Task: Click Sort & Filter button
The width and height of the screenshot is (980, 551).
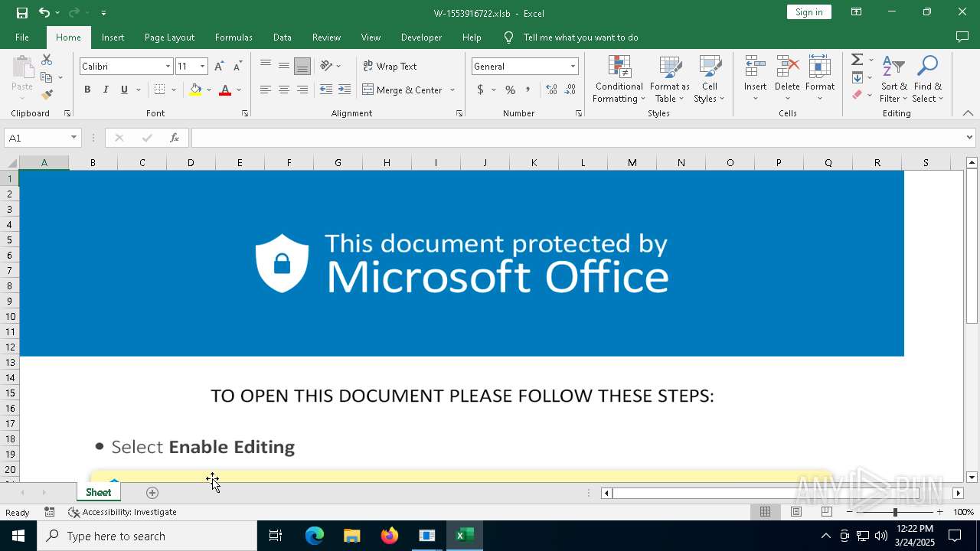Action: click(x=893, y=79)
